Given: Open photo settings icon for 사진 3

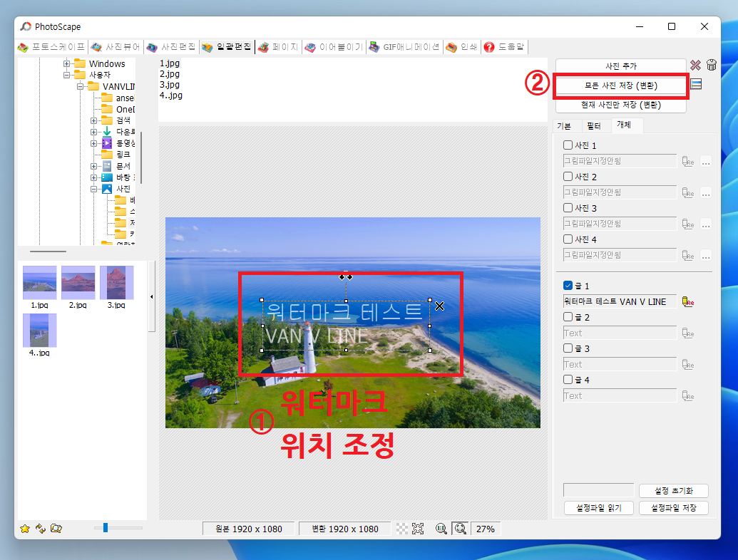Looking at the screenshot, I should tap(688, 224).
